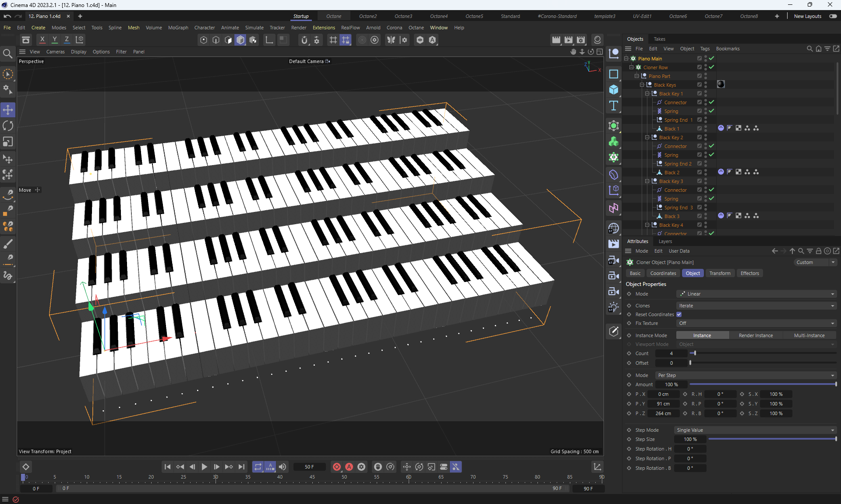The height and width of the screenshot is (504, 841).
Task: Switch to the Effectors tab
Action: [x=749, y=273]
